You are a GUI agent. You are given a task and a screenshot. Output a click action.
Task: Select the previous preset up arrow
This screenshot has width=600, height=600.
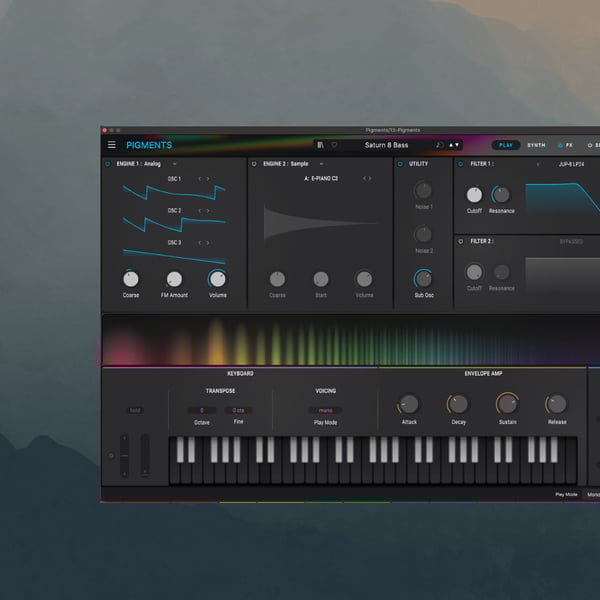pyautogui.click(x=451, y=145)
